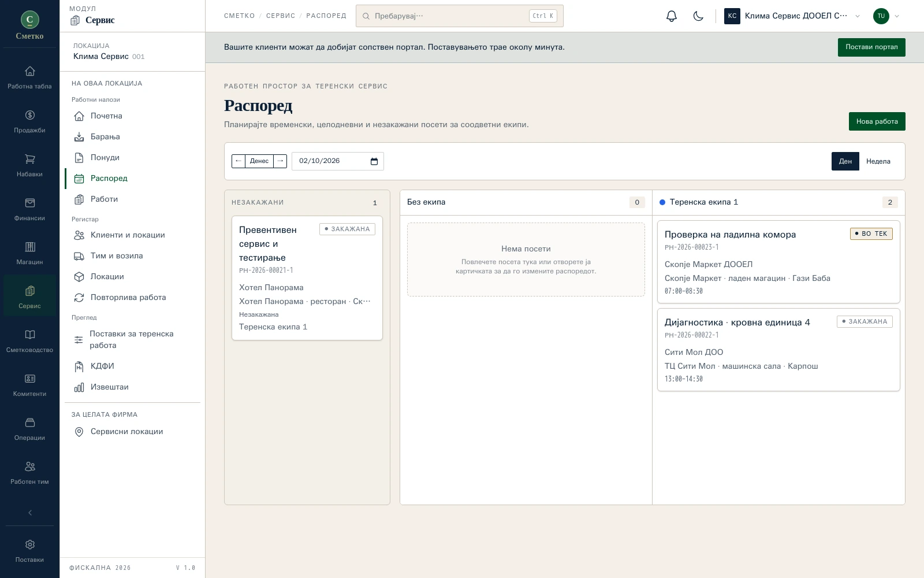Click the date field showing 02/10/2026

coord(338,161)
